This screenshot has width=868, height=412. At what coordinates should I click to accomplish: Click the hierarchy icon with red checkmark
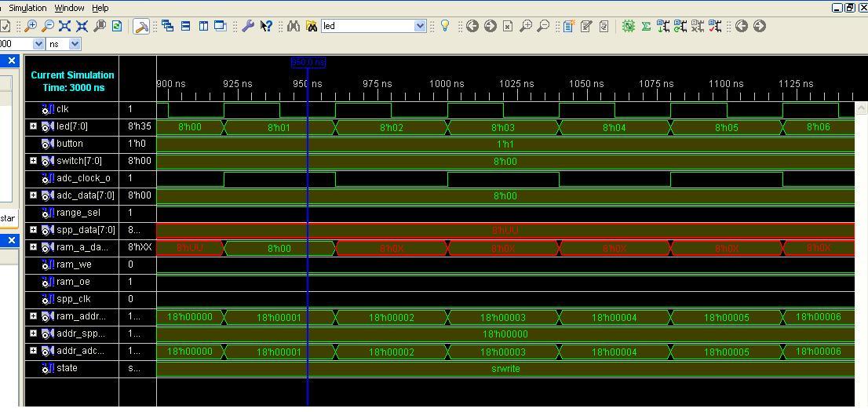[715, 26]
